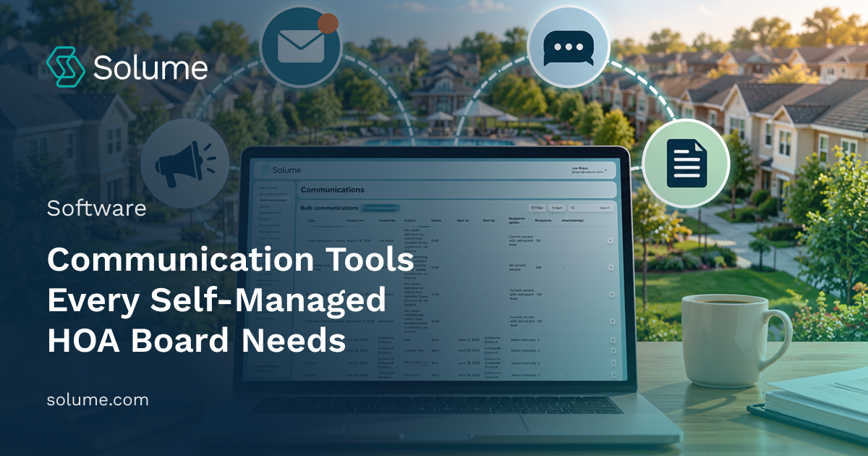Click the Solume logo in the laptop app header

point(281,170)
